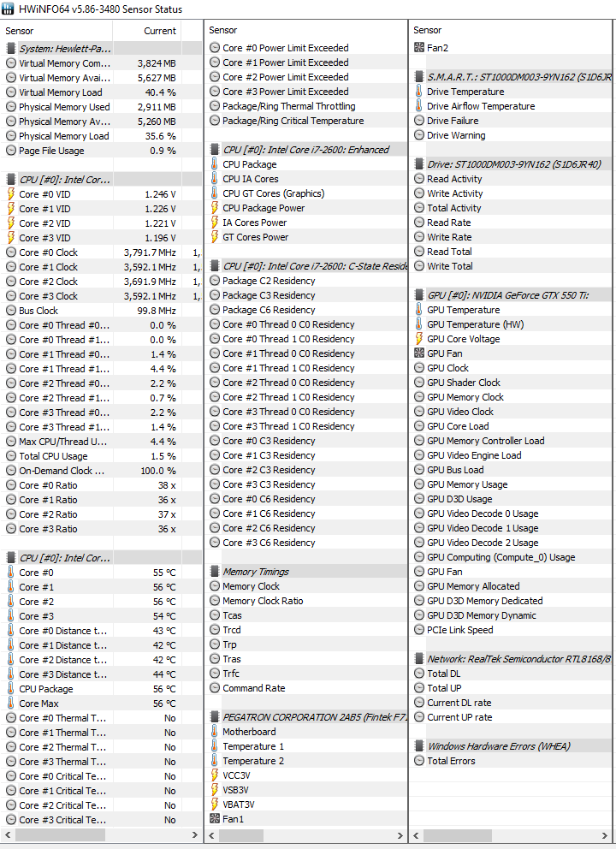Select GPU Memory Controller Load row
Screen dimensions: 616x849
tap(512, 441)
